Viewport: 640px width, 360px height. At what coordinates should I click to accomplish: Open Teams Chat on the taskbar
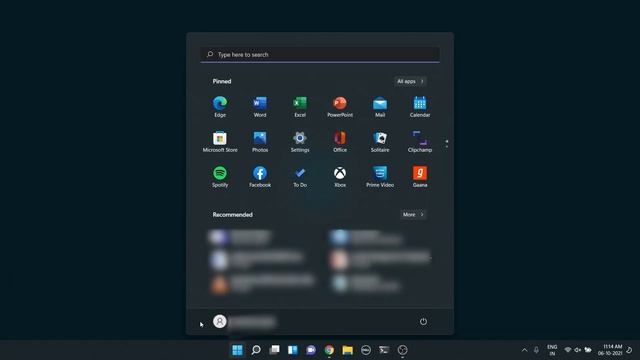pyautogui.click(x=311, y=350)
